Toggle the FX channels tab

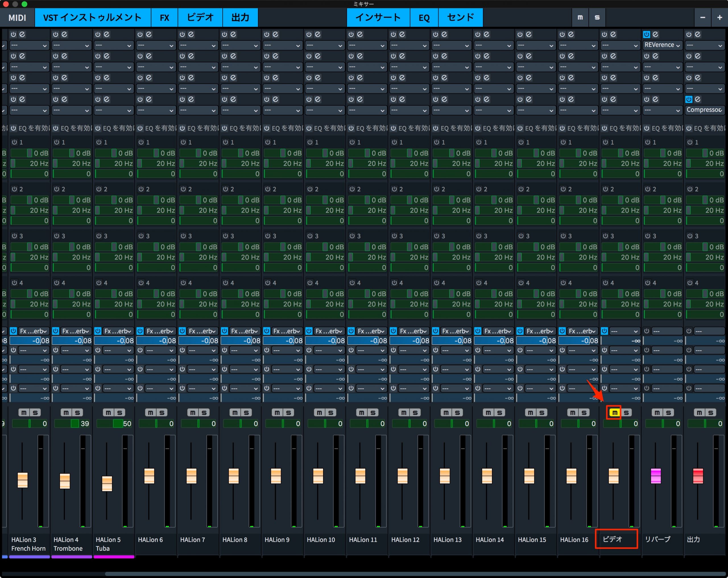[x=164, y=17]
